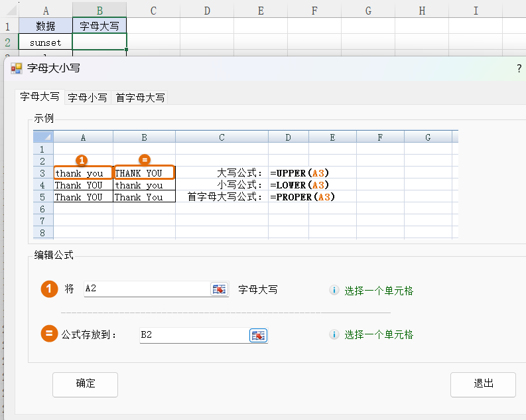Select cell A2 containing sunset
This screenshot has width=526, height=420.
pos(45,42)
